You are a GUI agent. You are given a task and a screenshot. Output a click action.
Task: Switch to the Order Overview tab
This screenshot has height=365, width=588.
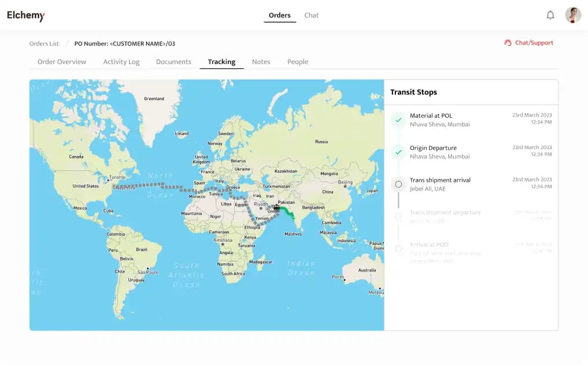(x=62, y=62)
